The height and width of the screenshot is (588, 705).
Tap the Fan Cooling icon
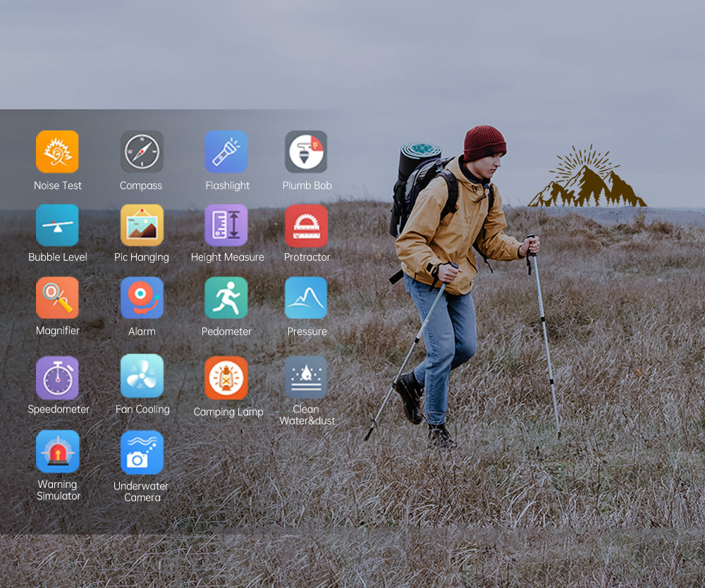coord(142,376)
